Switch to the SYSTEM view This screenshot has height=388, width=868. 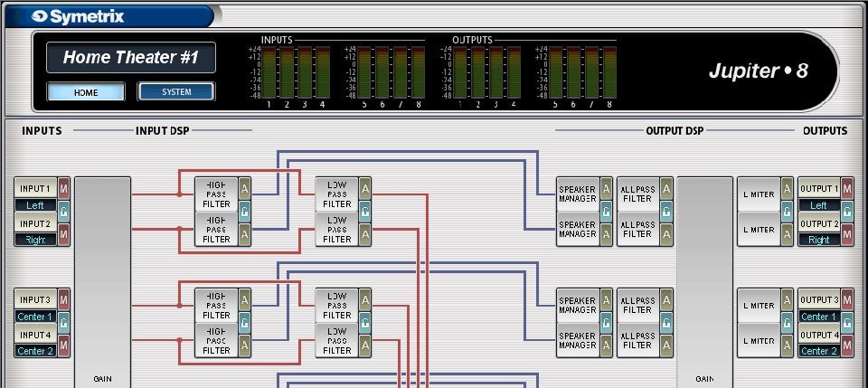pyautogui.click(x=176, y=91)
